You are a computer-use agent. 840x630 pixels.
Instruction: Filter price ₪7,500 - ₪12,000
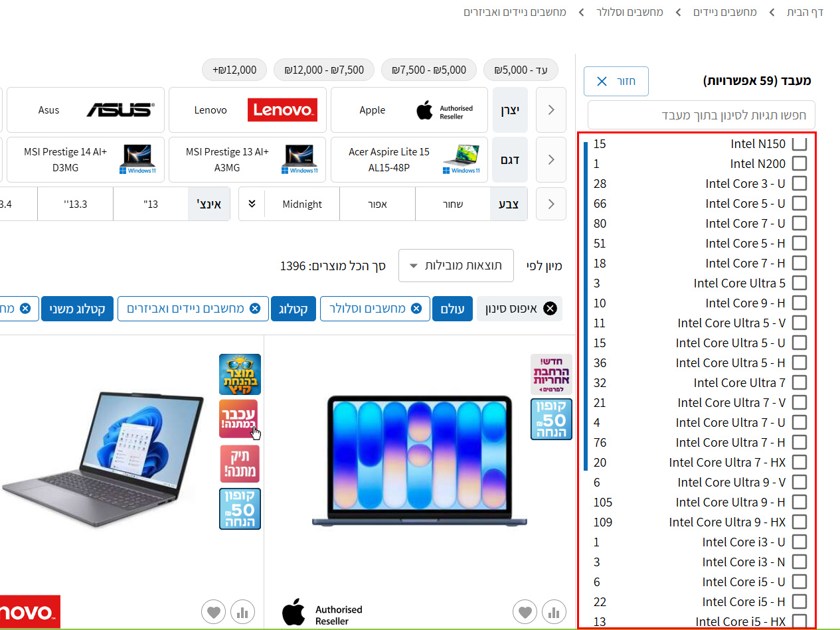pos(324,70)
